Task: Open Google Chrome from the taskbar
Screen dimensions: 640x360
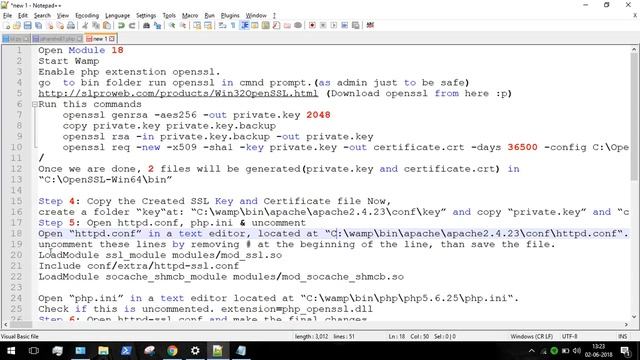Action: pyautogui.click(x=172, y=351)
